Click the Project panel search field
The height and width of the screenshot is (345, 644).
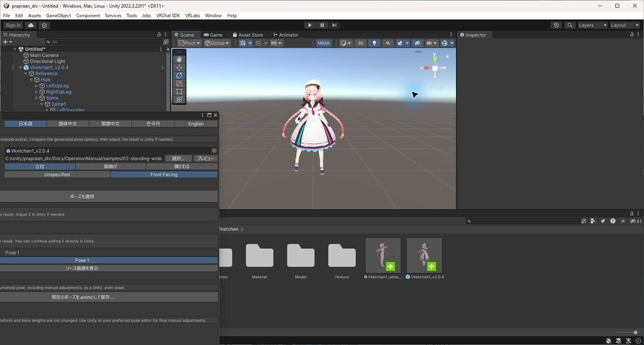pos(522,221)
